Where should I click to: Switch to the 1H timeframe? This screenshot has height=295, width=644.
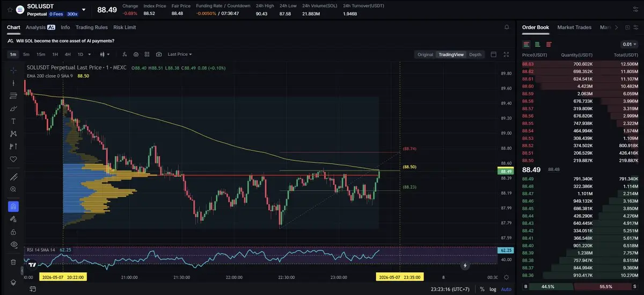click(x=55, y=54)
